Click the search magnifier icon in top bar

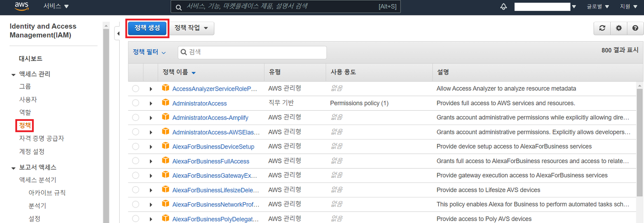coord(179,7)
